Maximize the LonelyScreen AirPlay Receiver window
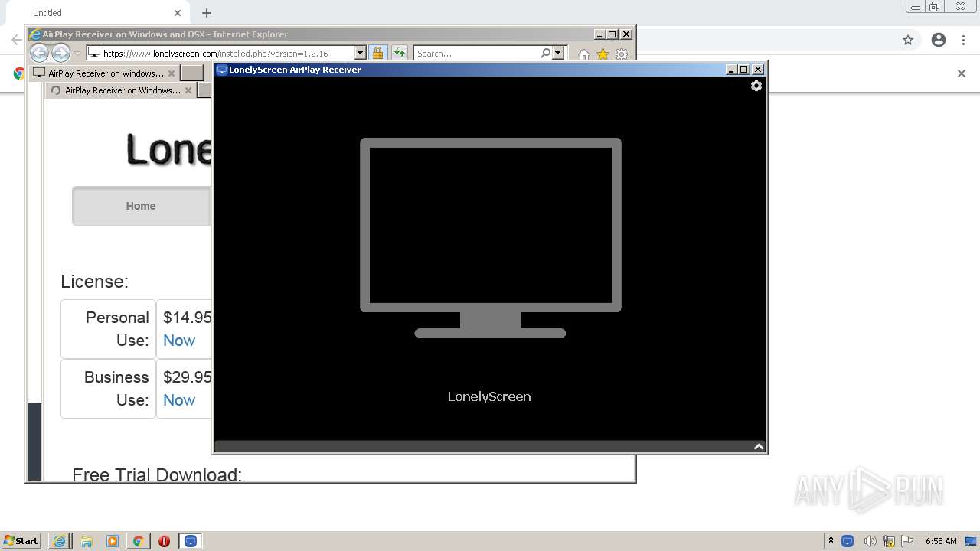980x551 pixels. 744,70
